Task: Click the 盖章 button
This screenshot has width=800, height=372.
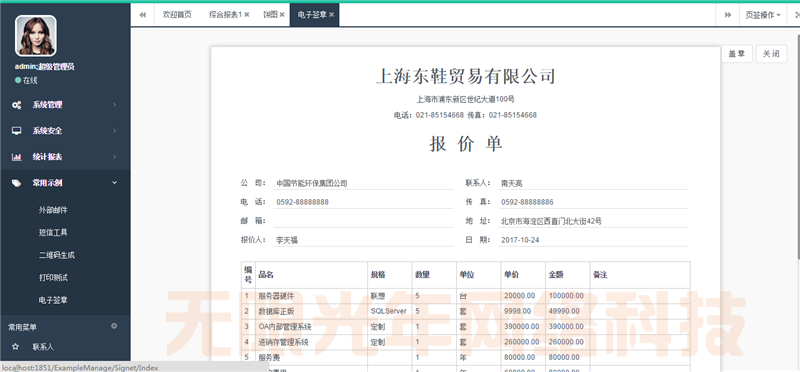Action: click(x=737, y=54)
